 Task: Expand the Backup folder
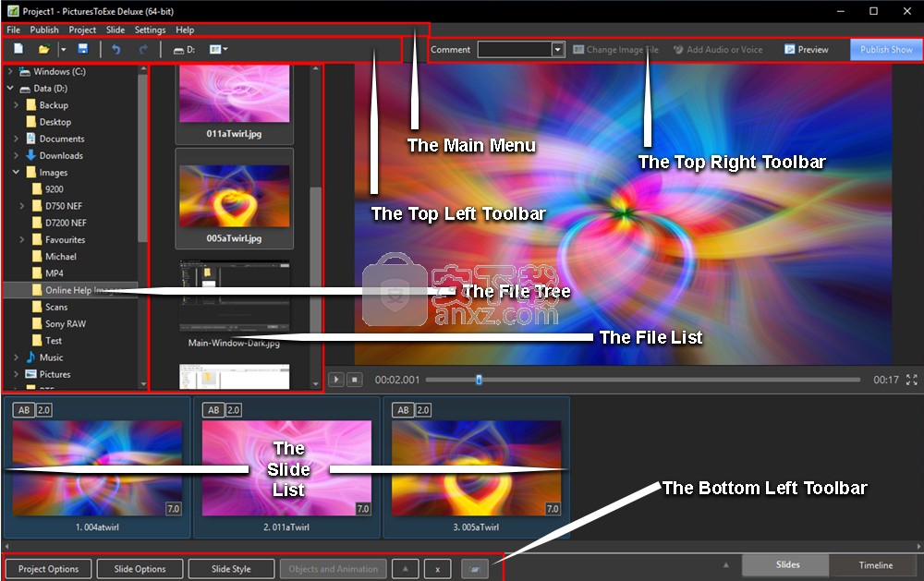coord(16,105)
